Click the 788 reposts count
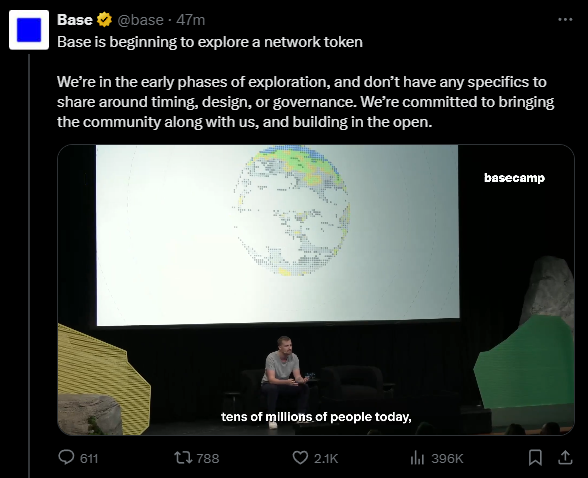The width and height of the screenshot is (588, 478). pyautogui.click(x=208, y=459)
